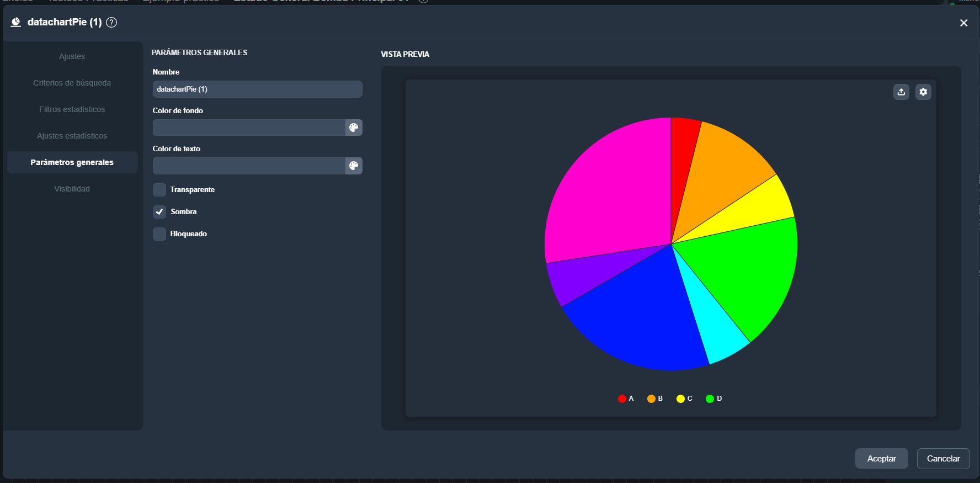
Task: Open the text color palette picker
Action: 354,166
